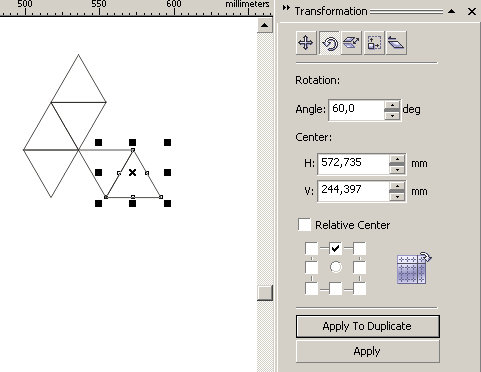Uncheck the top-center anchor point checkbox
Image resolution: width=481 pixels, height=372 pixels.
[x=335, y=248]
